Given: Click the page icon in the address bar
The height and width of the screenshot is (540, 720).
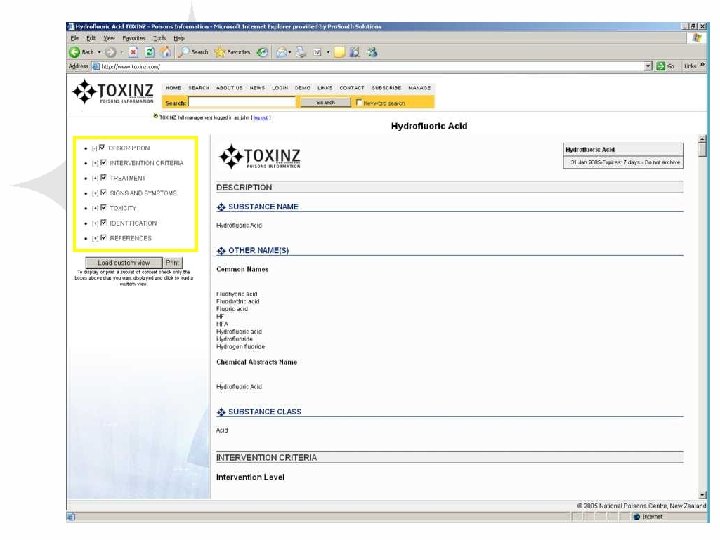Looking at the screenshot, I should (96, 66).
